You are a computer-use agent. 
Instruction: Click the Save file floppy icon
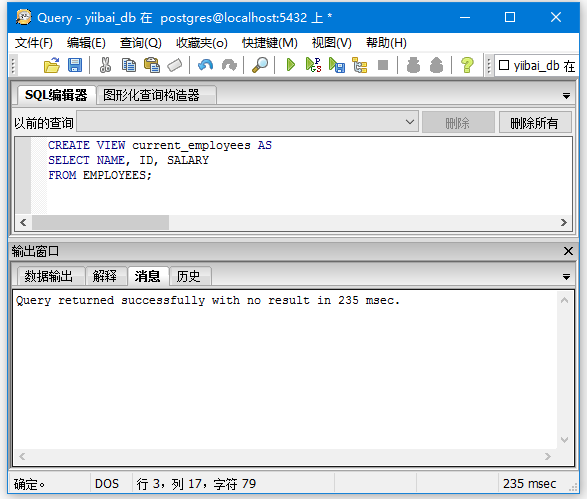[x=75, y=65]
